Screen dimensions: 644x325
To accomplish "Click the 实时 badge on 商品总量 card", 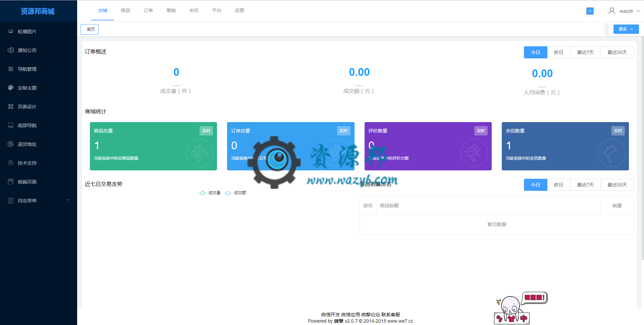I will (206, 131).
